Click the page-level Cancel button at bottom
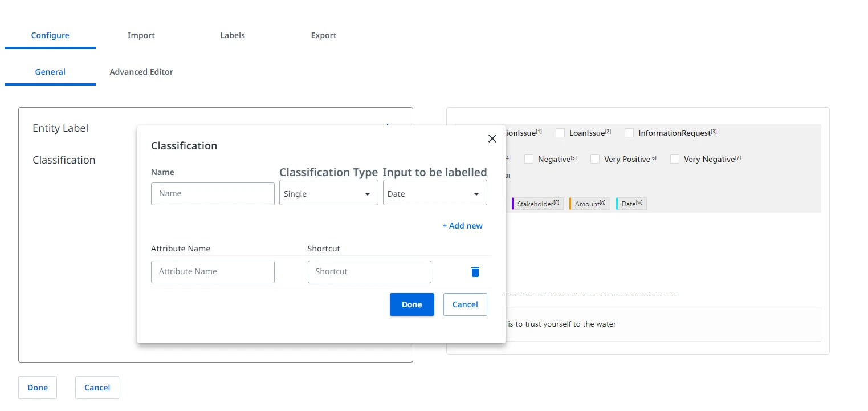This screenshot has height=411, width=868. coord(97,388)
